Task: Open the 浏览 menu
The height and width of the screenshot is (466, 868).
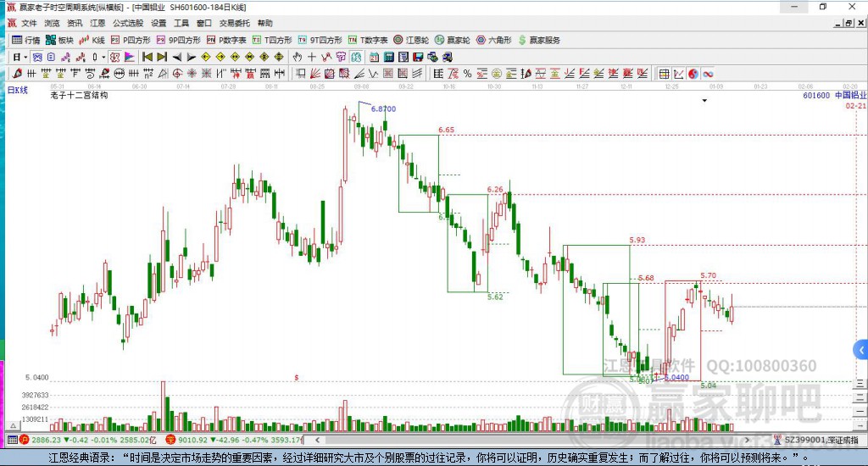Action: pos(52,23)
